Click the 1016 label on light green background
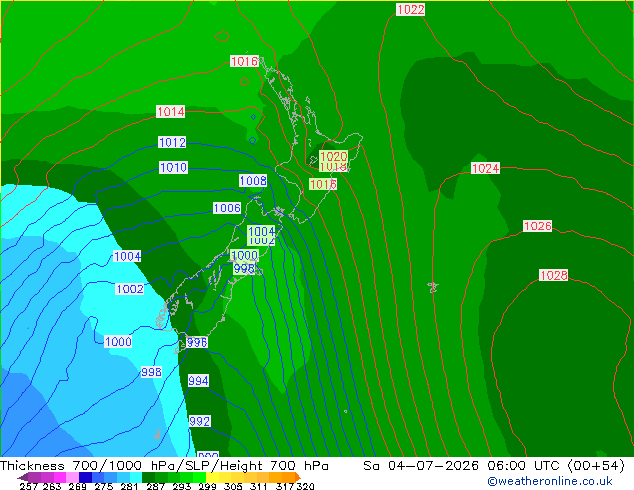Image resolution: width=634 pixels, height=490 pixels. (323, 184)
